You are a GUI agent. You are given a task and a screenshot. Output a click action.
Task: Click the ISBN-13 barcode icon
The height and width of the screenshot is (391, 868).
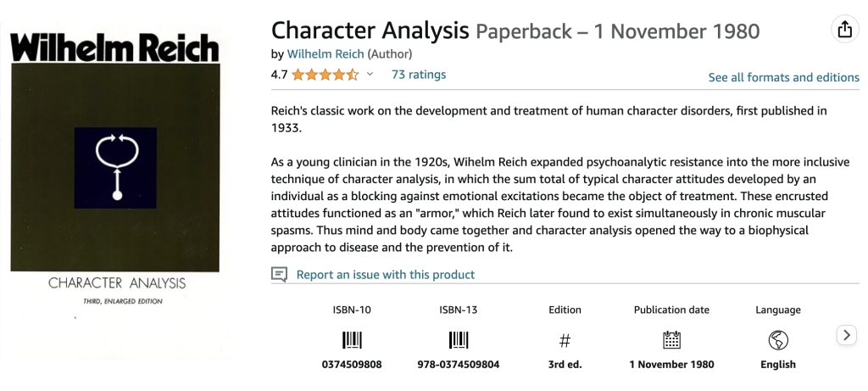click(x=459, y=340)
